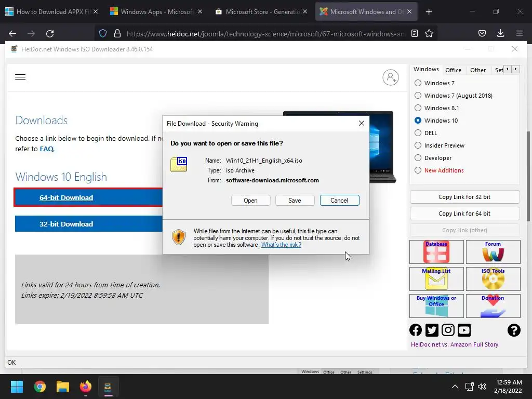The width and height of the screenshot is (532, 399).
Task: Open Firefox downloads panel
Action: (x=500, y=33)
